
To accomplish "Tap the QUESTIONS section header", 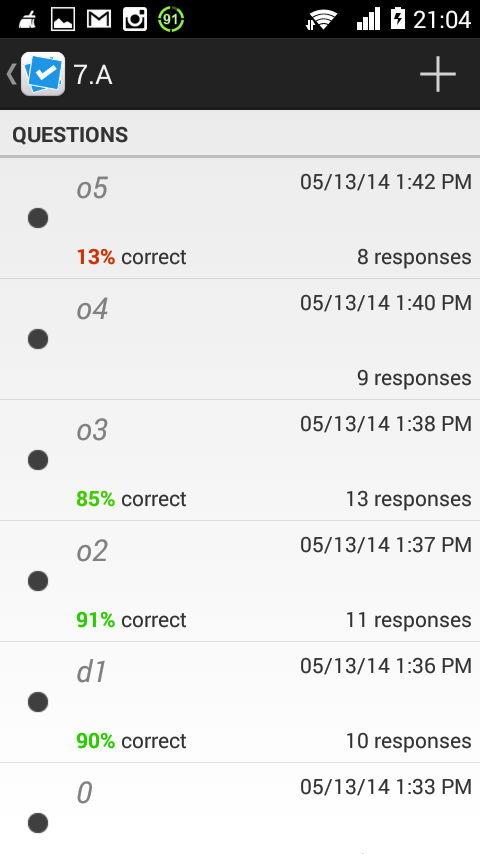I will click(x=70, y=135).
